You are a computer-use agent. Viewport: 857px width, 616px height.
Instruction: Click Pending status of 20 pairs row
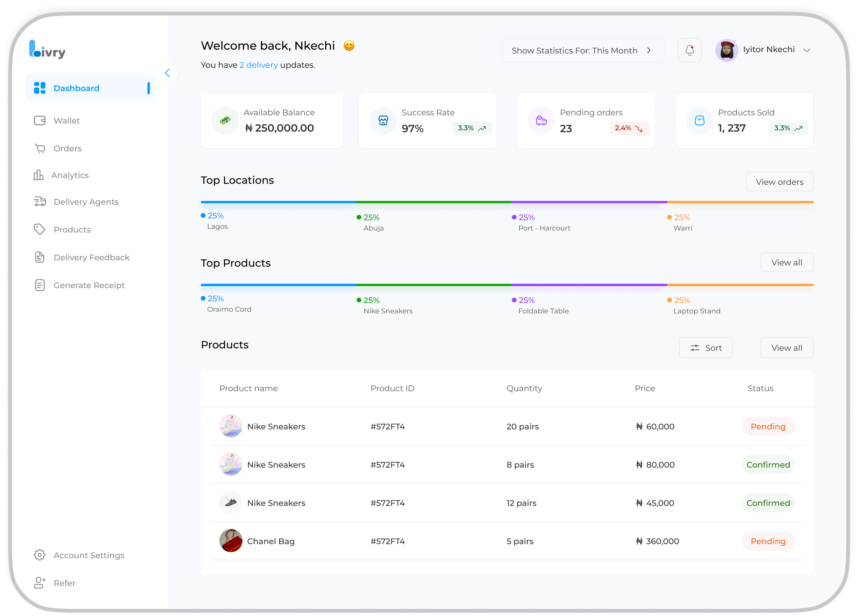pyautogui.click(x=768, y=426)
